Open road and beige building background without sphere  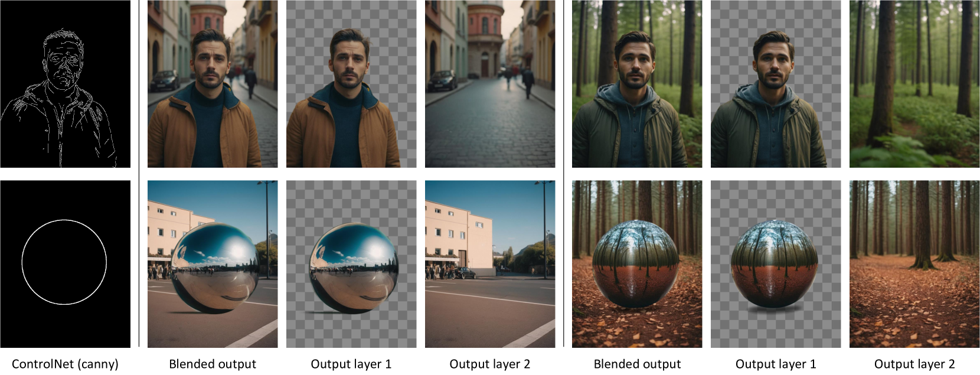(x=490, y=264)
